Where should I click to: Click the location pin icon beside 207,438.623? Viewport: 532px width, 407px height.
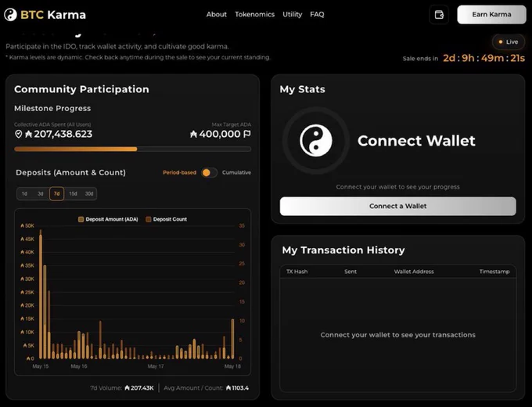pyautogui.click(x=19, y=134)
